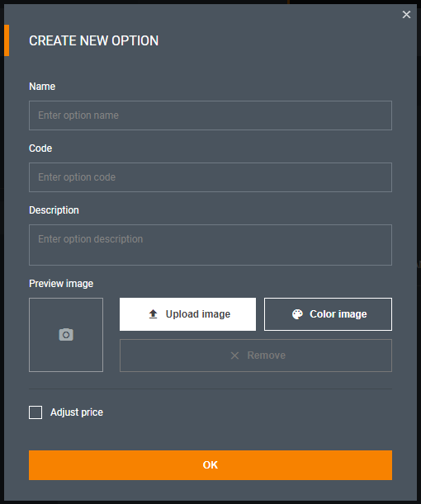The height and width of the screenshot is (504, 421).
Task: Click the upload arrow icon
Action: (153, 314)
